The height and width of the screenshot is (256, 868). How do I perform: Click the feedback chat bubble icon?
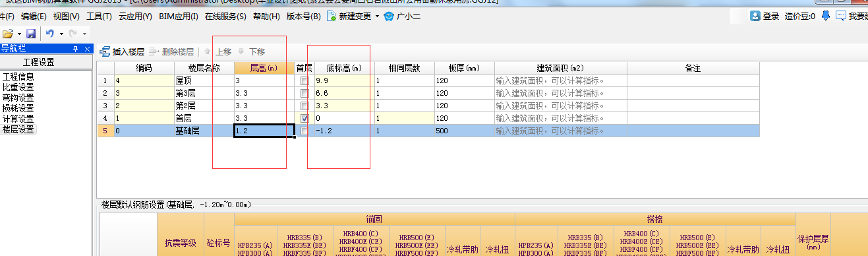click(841, 16)
